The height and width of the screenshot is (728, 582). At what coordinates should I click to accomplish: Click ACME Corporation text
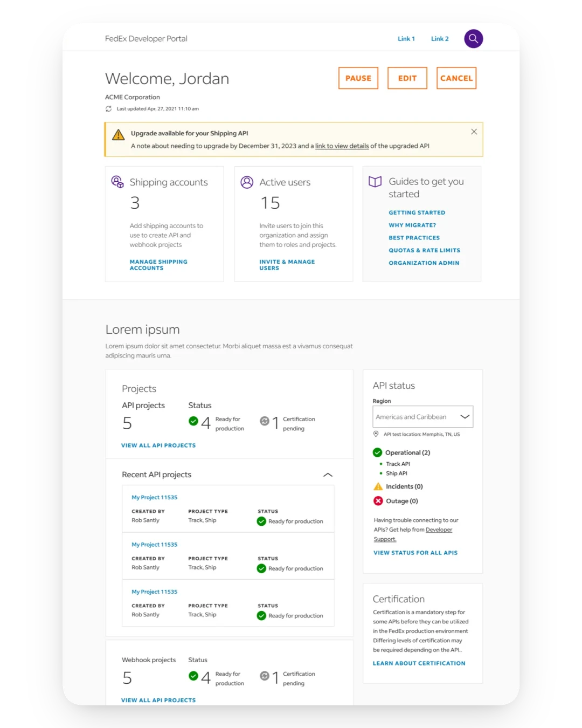point(133,97)
